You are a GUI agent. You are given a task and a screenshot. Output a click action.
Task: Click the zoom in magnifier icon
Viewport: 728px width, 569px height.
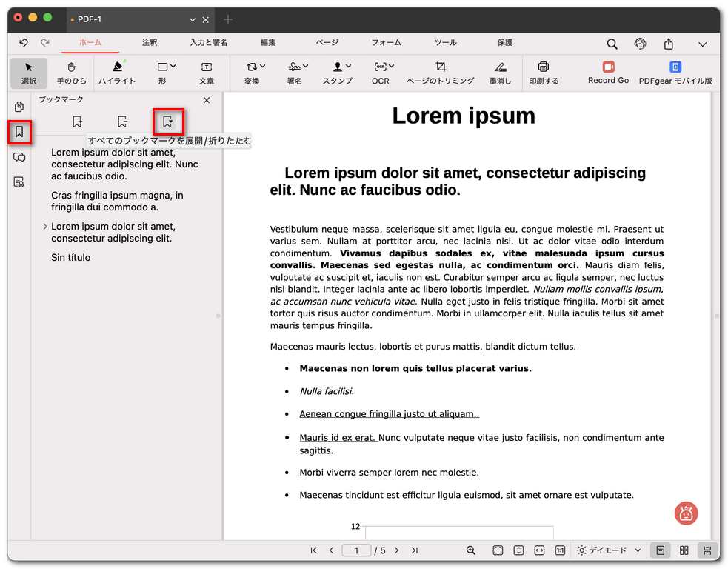pyautogui.click(x=470, y=550)
